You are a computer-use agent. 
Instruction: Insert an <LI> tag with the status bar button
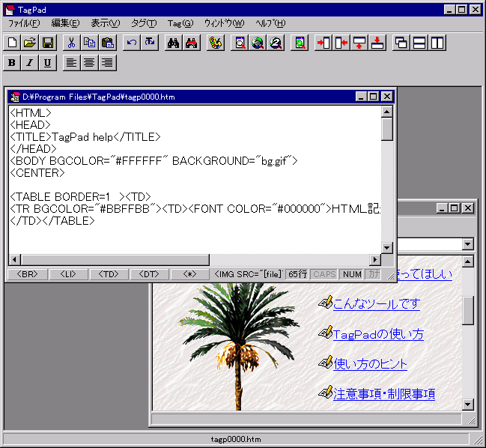click(x=68, y=274)
